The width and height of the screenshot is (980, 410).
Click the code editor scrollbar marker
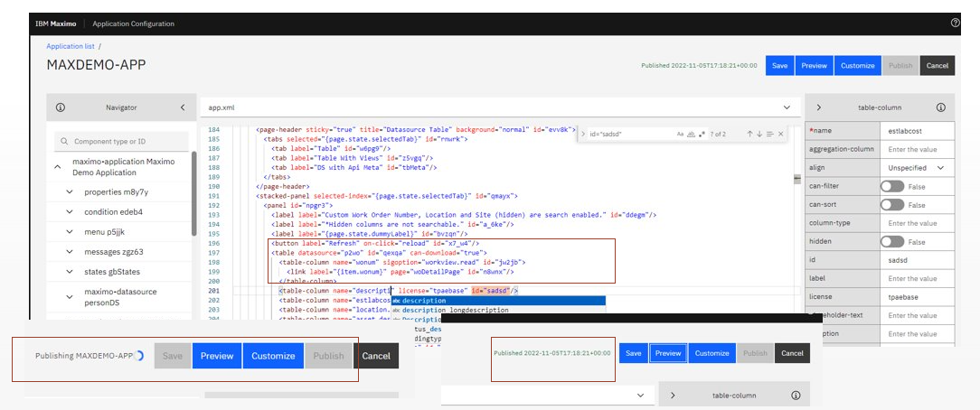tap(796, 179)
